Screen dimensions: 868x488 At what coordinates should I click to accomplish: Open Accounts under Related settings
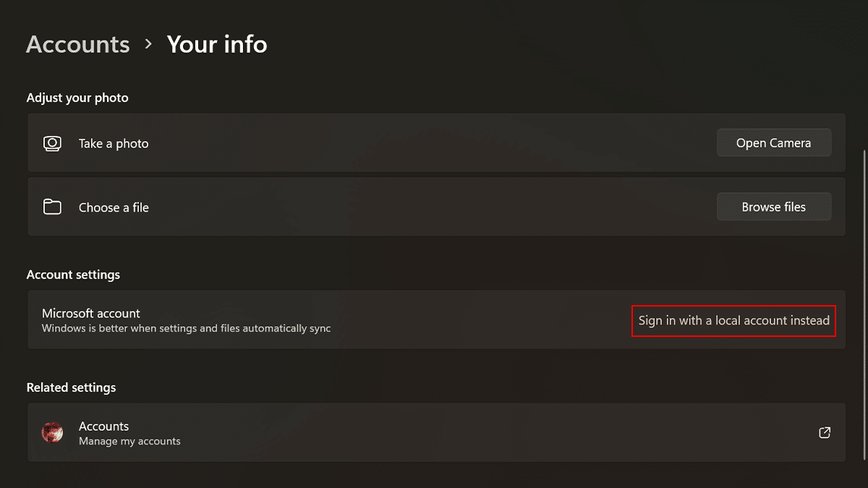coord(104,426)
